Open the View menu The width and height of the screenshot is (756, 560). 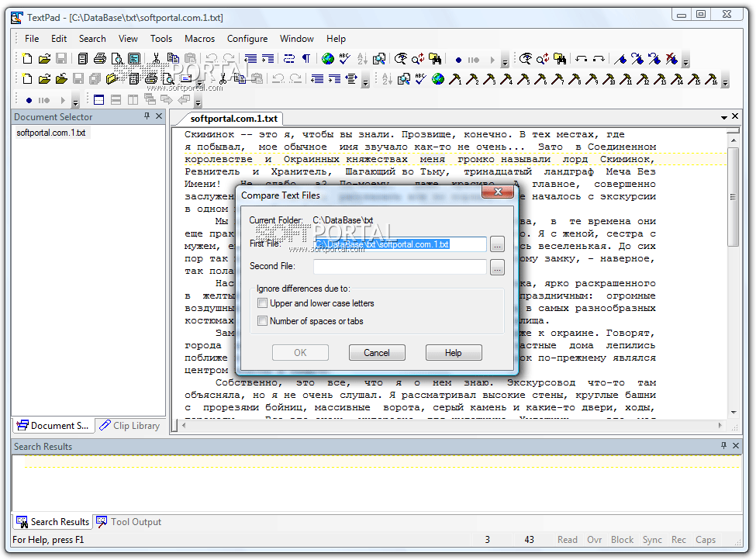pyautogui.click(x=128, y=39)
